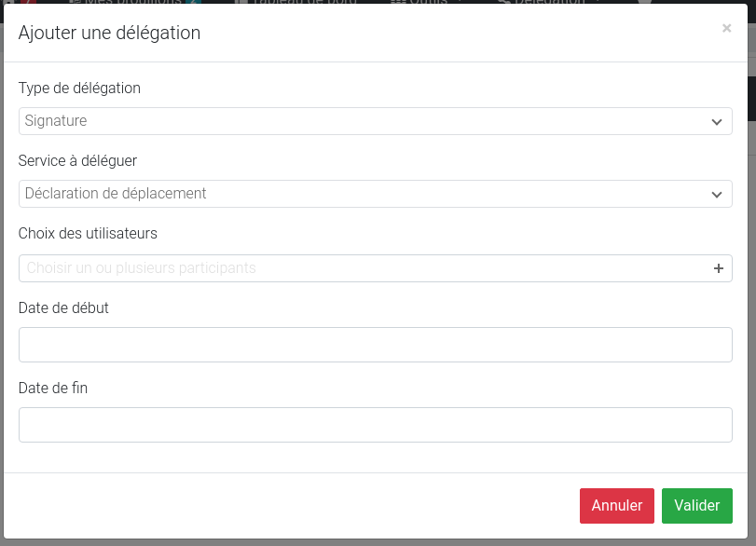756x546 pixels.
Task: Click the chevron arrow beside Signature
Action: pyautogui.click(x=716, y=122)
